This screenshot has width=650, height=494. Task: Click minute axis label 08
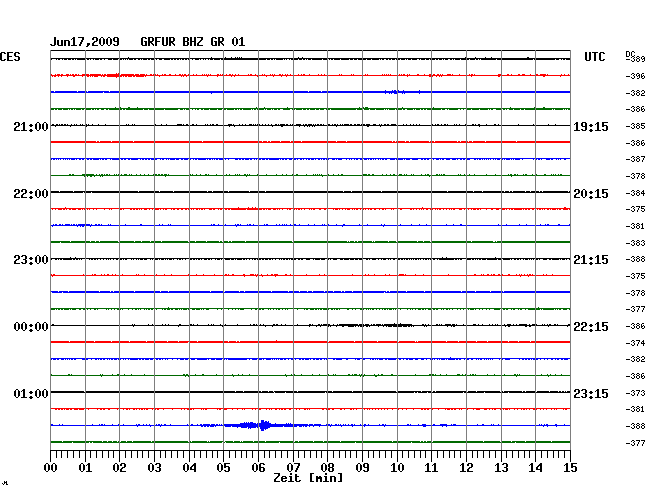(327, 468)
